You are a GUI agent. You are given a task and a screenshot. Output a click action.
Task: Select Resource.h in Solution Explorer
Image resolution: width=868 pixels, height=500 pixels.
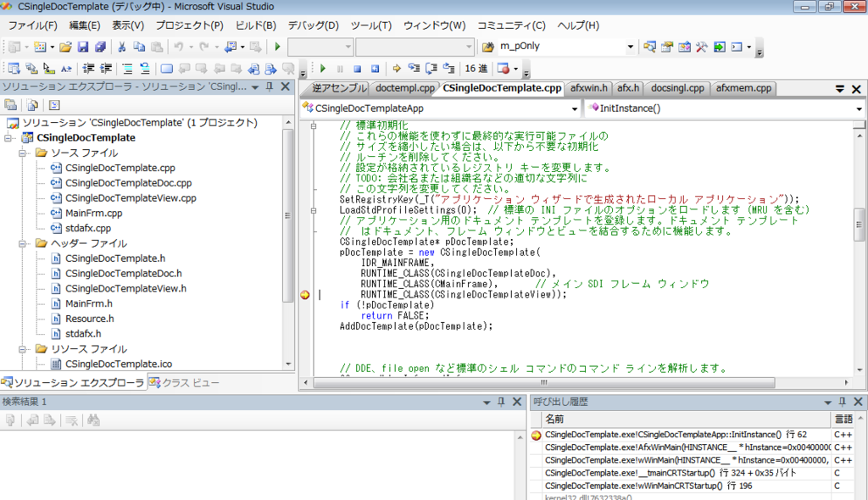[90, 319]
